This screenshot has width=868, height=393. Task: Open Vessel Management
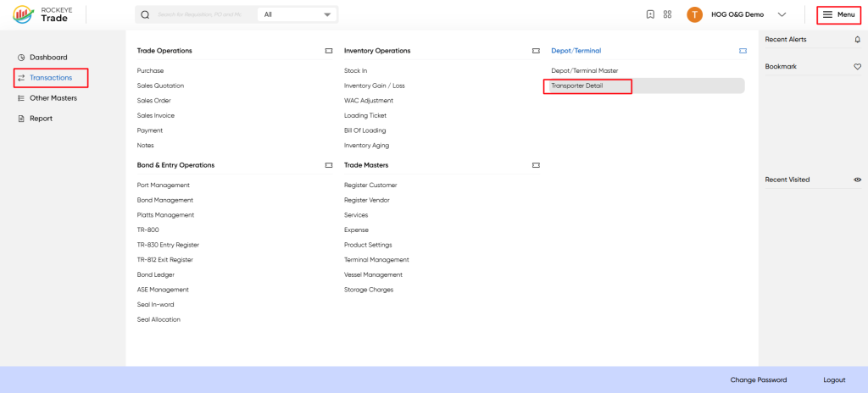[x=373, y=274]
